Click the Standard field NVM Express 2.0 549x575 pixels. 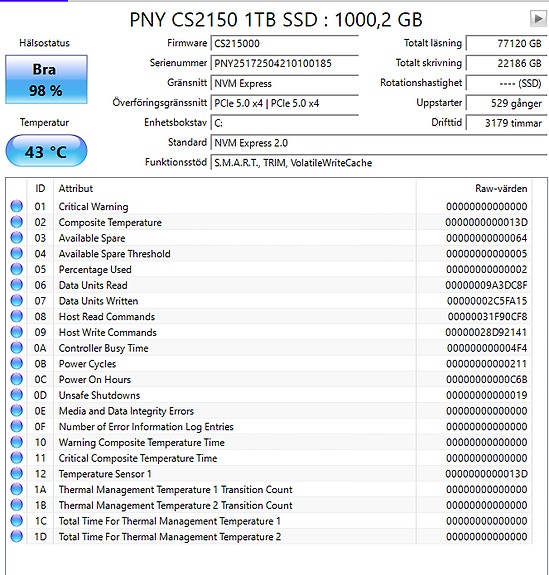(x=378, y=143)
